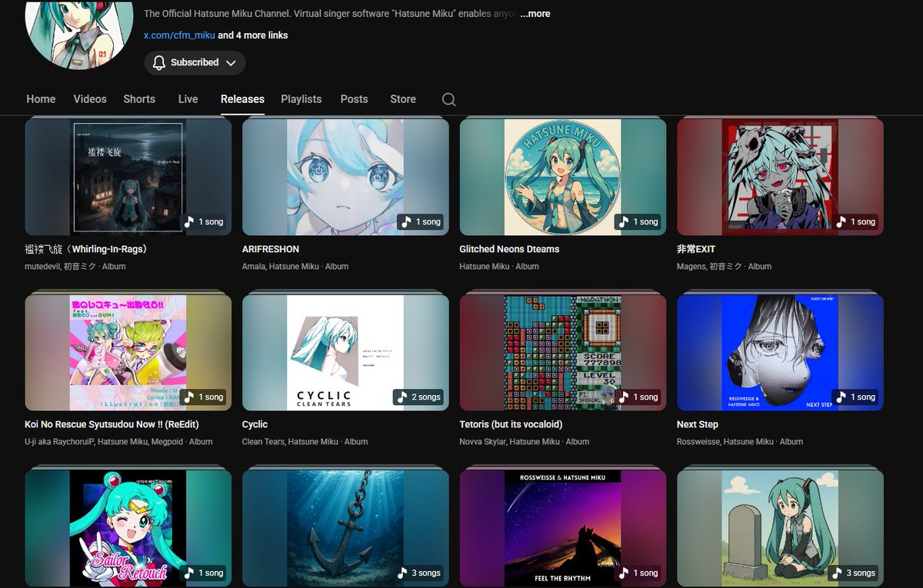Switch to the Playlists tab
Screen dimensions: 923x588
tap(302, 99)
